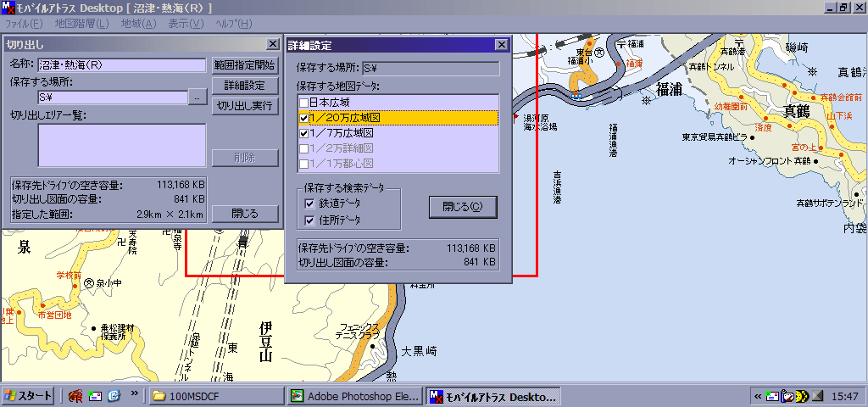Click the blue quick launch icon
The image size is (868, 407).
point(114,396)
